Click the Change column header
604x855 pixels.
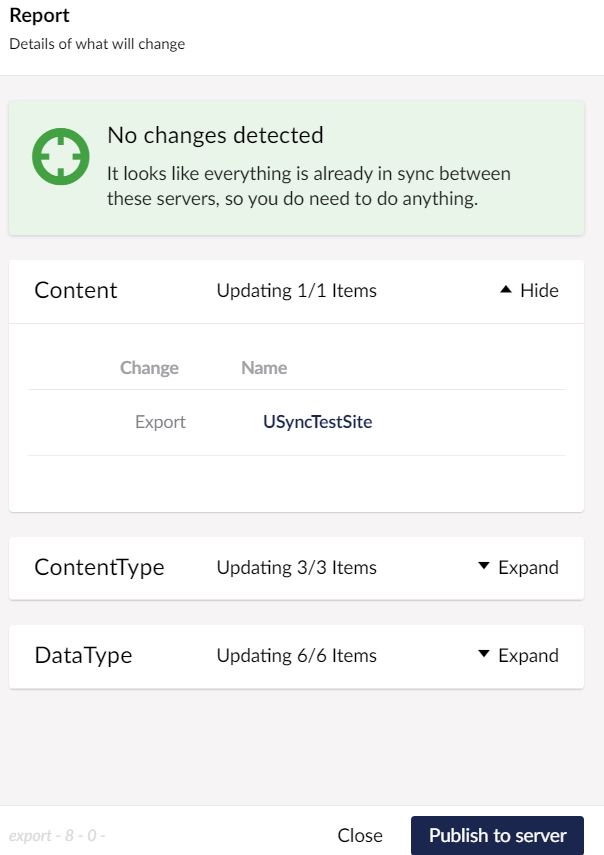pyautogui.click(x=149, y=368)
